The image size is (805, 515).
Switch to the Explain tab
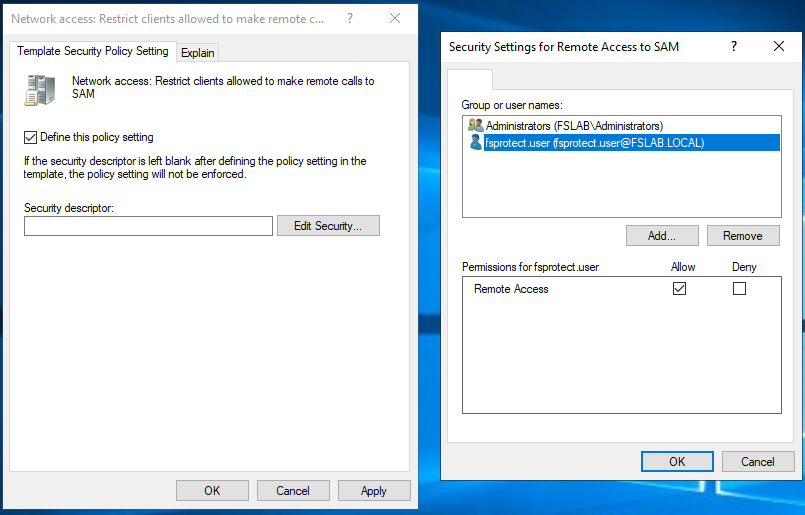198,53
